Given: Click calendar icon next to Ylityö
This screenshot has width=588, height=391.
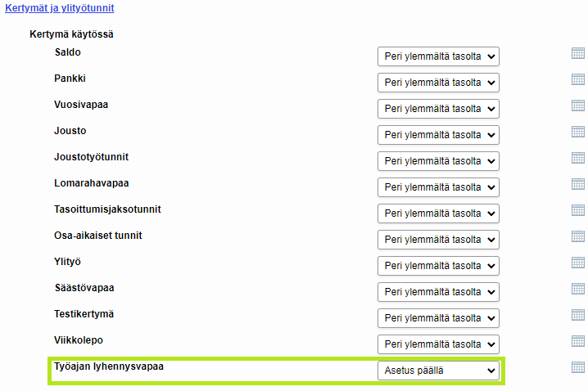Looking at the screenshot, I should click(x=578, y=263).
